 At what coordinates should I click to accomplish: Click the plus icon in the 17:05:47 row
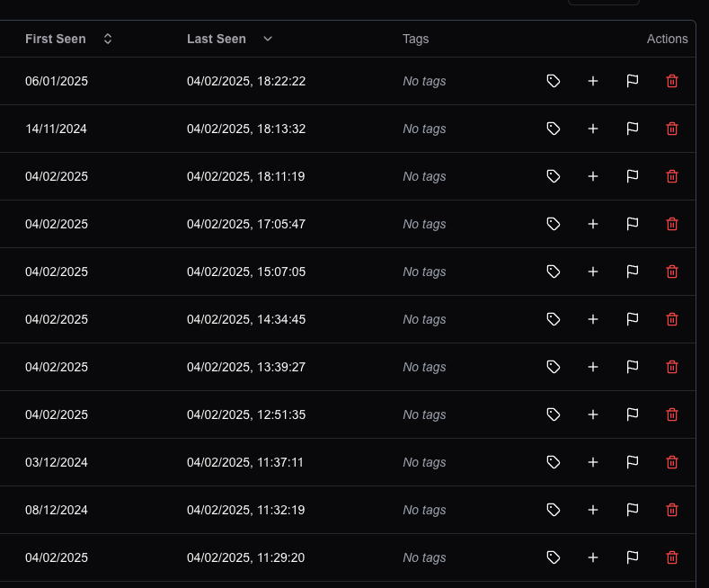click(593, 224)
